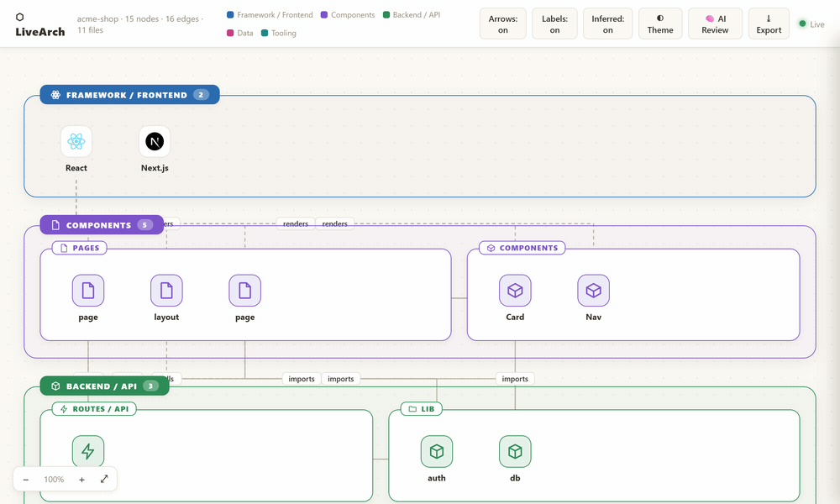This screenshot has width=840, height=504.
Task: Click the acme-shop project summary text
Action: pyautogui.click(x=140, y=24)
